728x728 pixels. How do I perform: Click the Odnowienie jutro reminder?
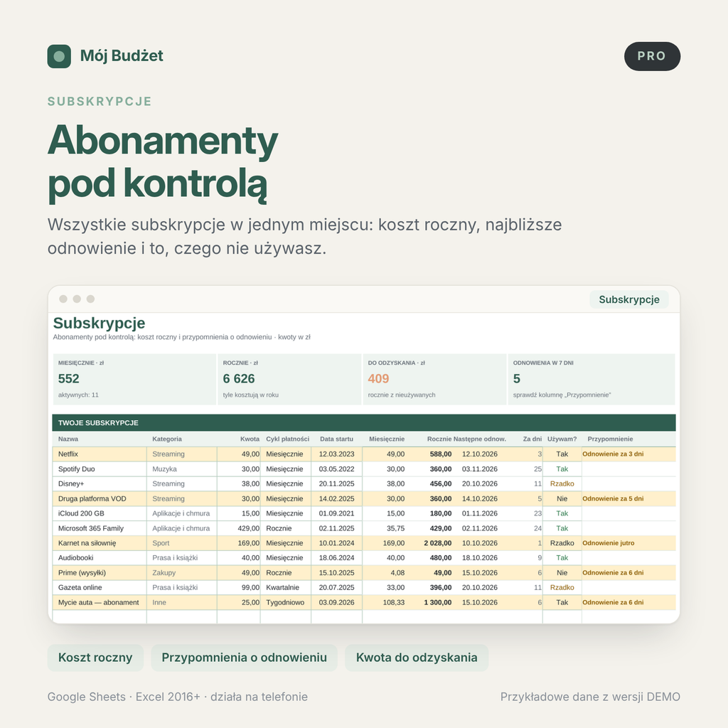[x=609, y=543]
